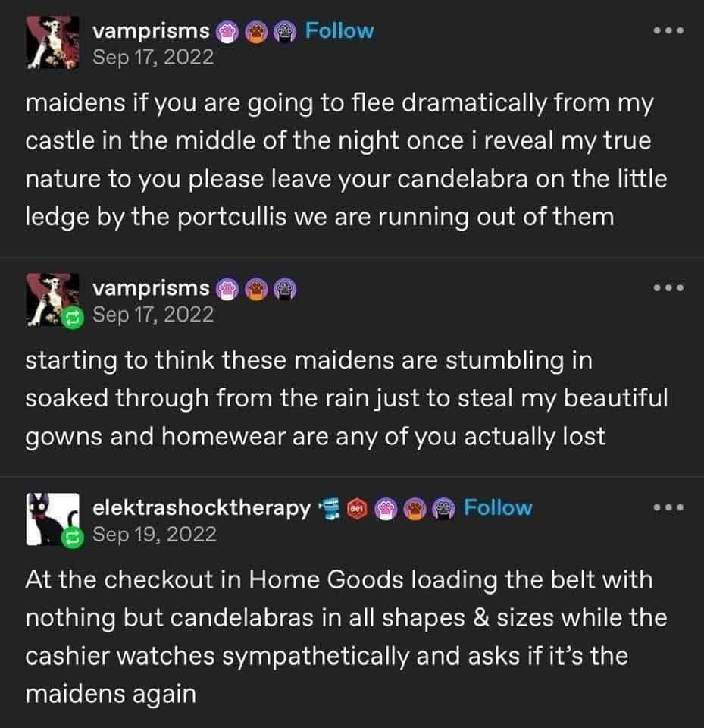Follow elektrashocktherapy
Image resolution: width=704 pixels, height=728 pixels.
tap(498, 507)
